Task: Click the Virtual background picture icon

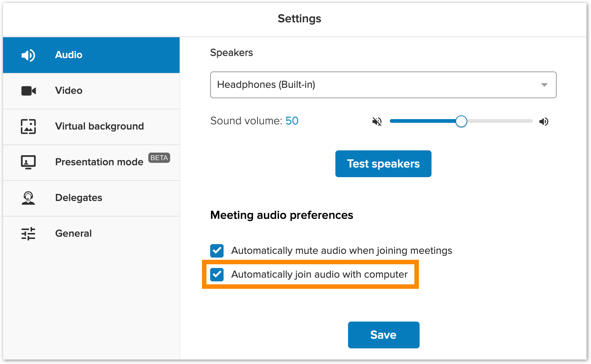Action: pyautogui.click(x=28, y=127)
